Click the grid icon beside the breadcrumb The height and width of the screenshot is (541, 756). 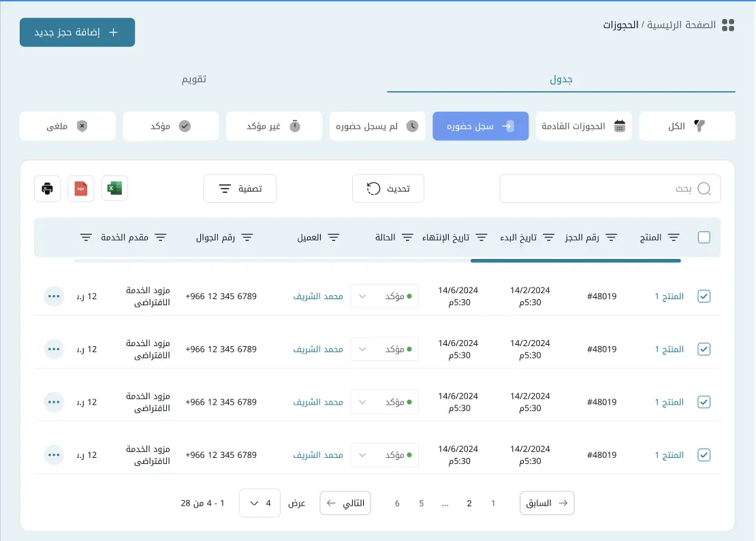click(x=728, y=25)
